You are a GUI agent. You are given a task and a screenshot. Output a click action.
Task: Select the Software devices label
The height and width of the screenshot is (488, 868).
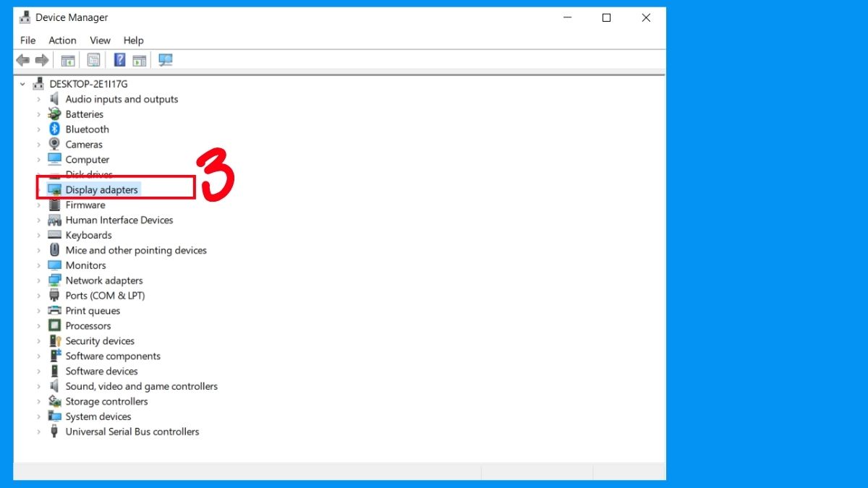coord(101,371)
